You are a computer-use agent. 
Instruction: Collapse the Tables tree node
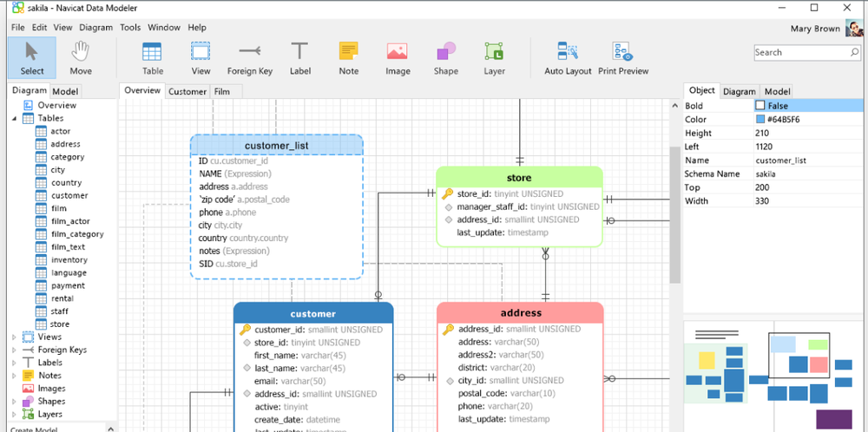14,118
